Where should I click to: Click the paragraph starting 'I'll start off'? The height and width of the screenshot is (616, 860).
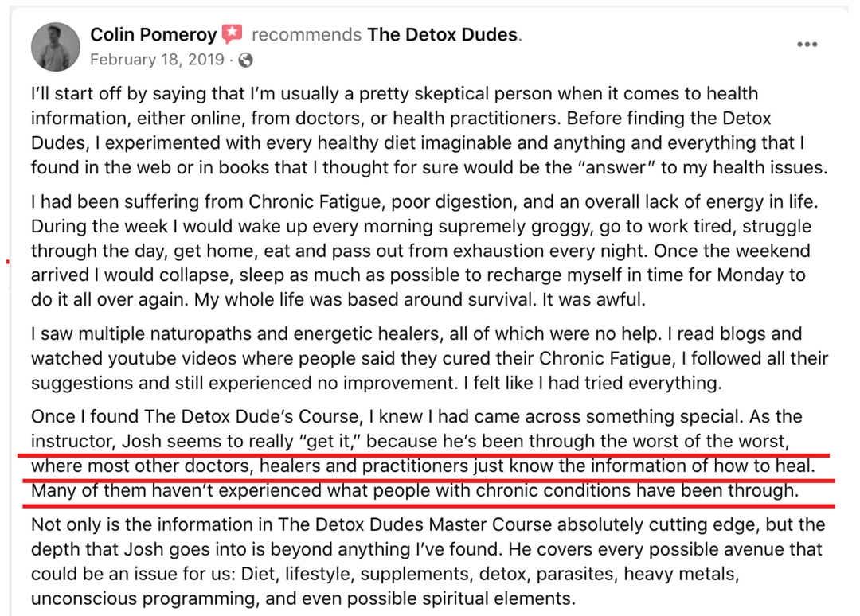(x=429, y=131)
